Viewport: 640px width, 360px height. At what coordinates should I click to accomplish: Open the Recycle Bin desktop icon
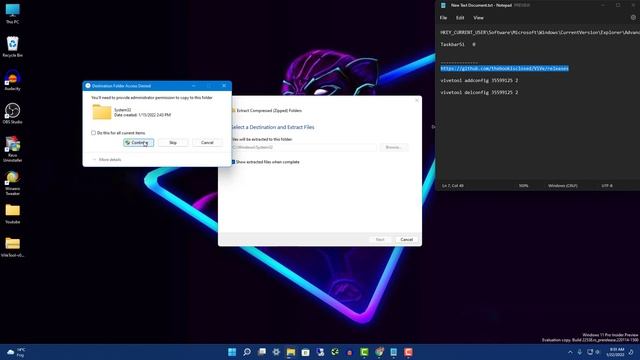(x=12, y=47)
